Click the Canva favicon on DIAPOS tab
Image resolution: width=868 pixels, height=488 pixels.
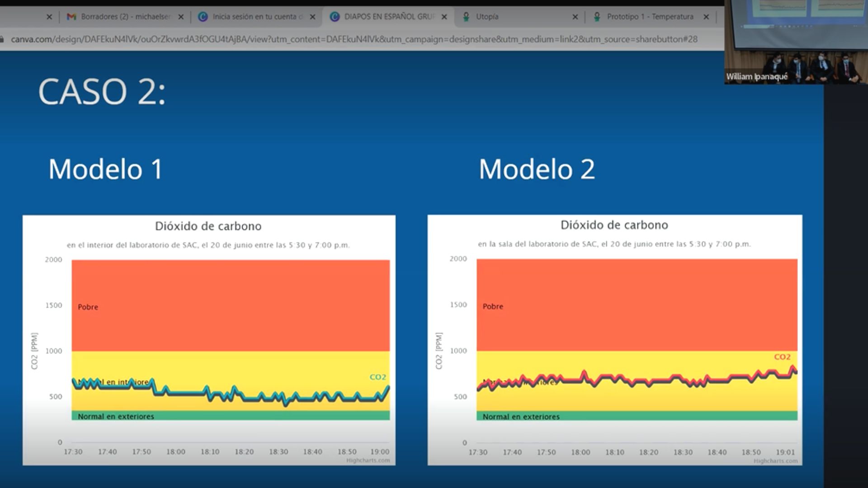pos(335,17)
